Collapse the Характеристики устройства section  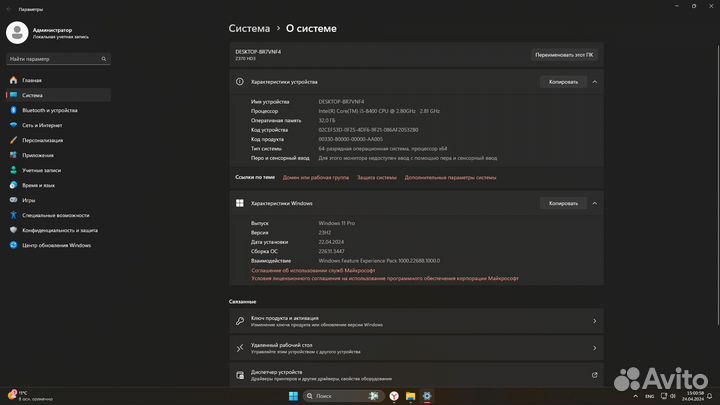(x=595, y=81)
